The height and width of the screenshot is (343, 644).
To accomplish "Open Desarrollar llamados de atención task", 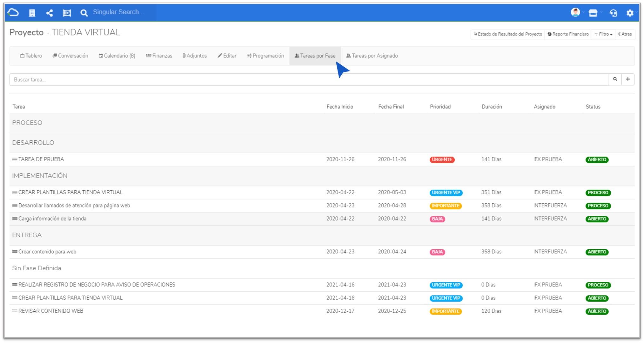I will 74,205.
